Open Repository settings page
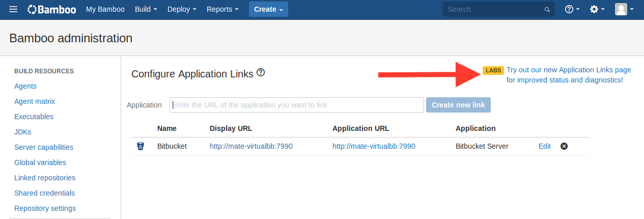The width and height of the screenshot is (644, 219). pyautogui.click(x=45, y=208)
